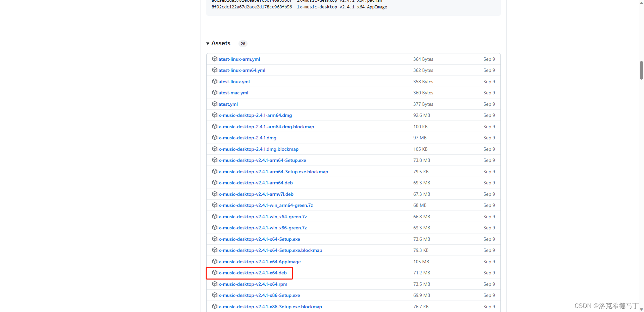
Task: Click package icon beside arm64-Setup.exe.blockmap
Action: 215,171
